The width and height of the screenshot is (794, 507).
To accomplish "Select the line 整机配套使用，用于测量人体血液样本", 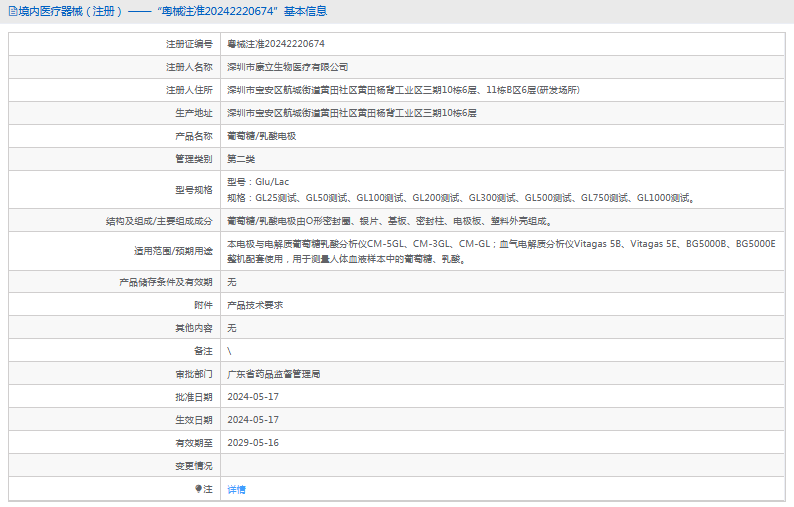I will (347, 259).
